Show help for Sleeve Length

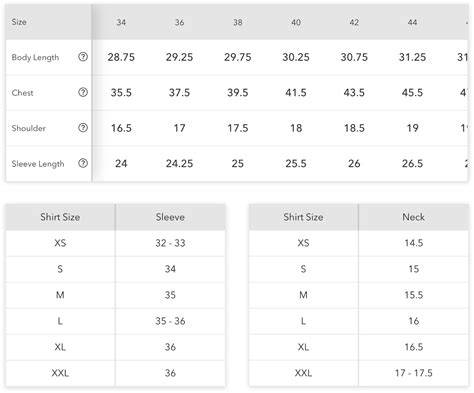pos(83,163)
